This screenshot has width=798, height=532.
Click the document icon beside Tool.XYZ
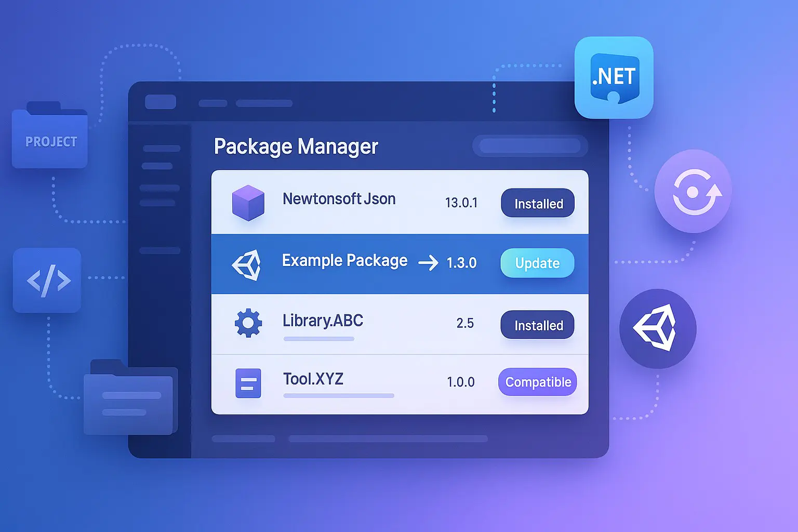click(248, 383)
